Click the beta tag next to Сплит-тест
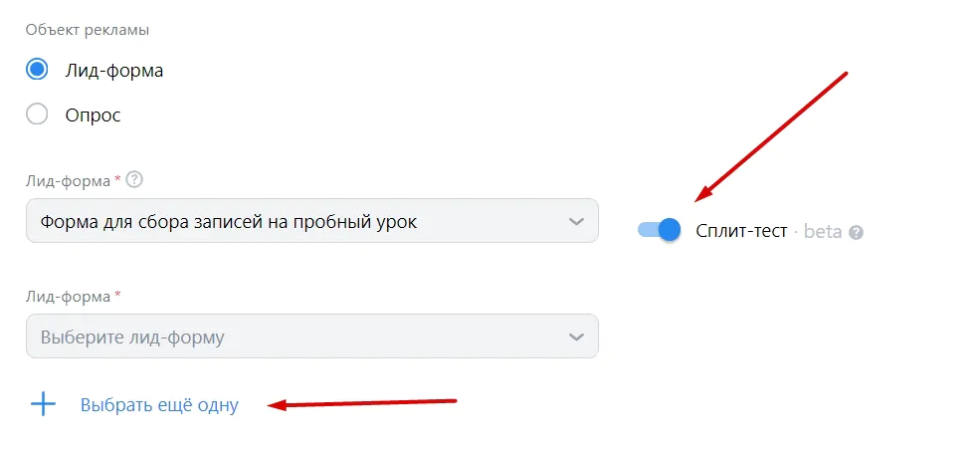 coord(823,231)
